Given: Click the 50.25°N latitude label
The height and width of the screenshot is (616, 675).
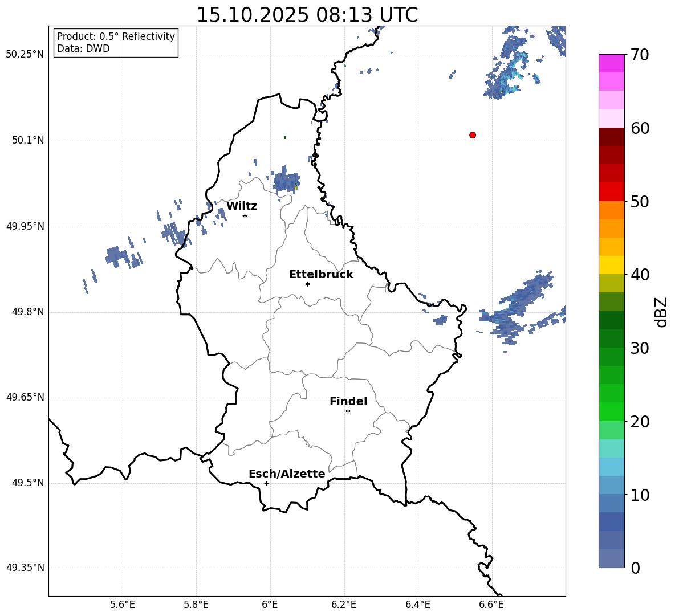Looking at the screenshot, I should click(25, 55).
